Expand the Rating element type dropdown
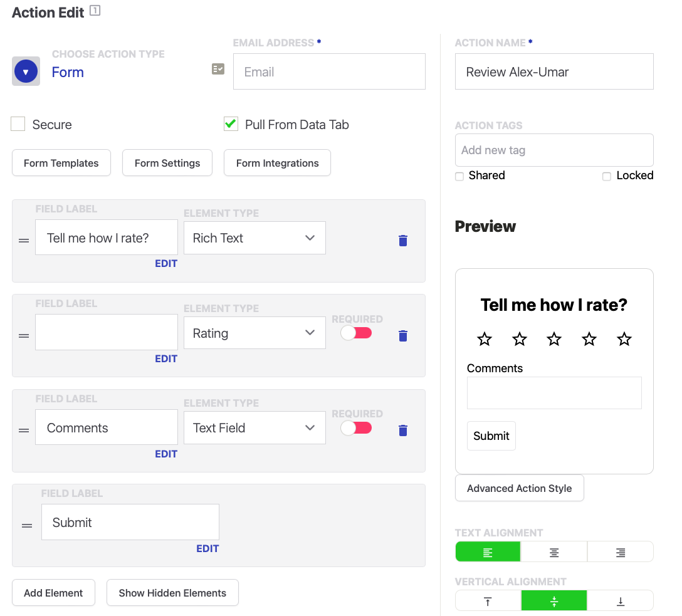Image resolution: width=682 pixels, height=616 pixels. (x=254, y=333)
